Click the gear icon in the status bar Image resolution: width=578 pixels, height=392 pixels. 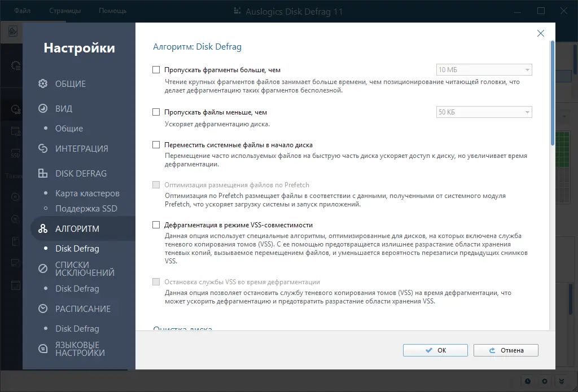545,381
